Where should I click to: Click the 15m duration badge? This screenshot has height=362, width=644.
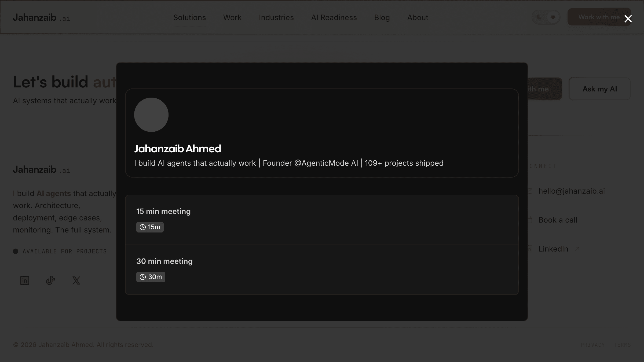point(150,227)
